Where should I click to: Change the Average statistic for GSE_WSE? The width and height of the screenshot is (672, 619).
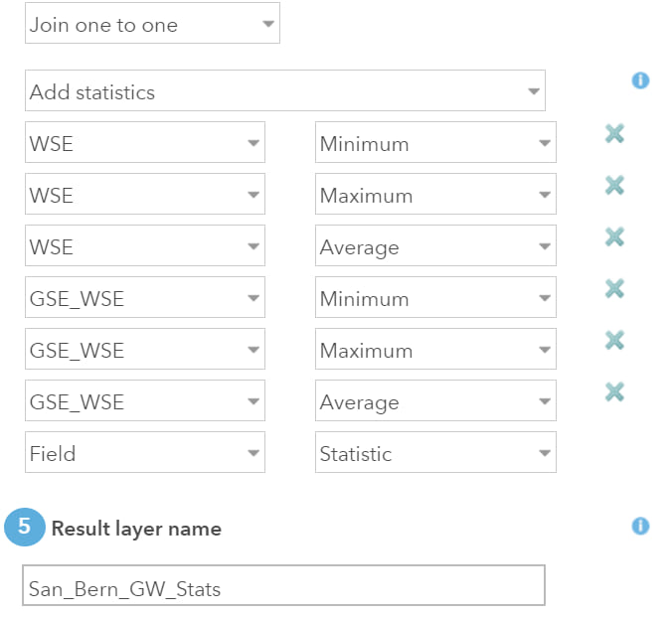click(x=435, y=401)
